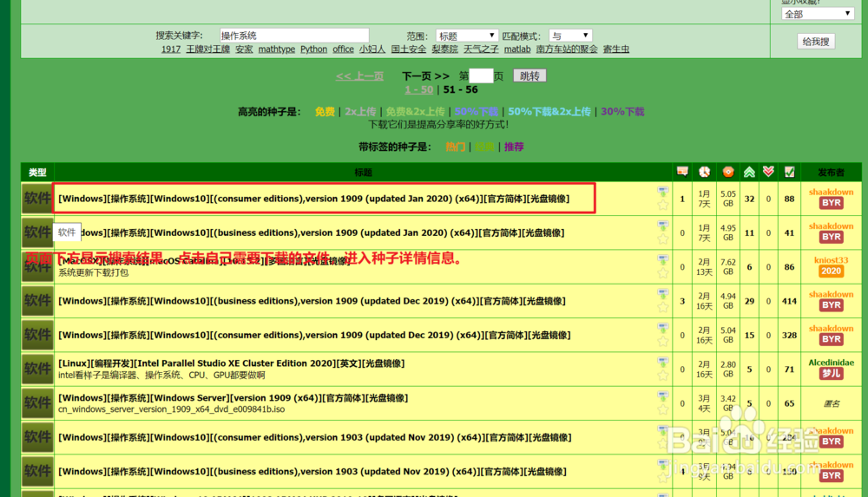
Task: Download torrent icon for consumer editions Dec 2019
Action: tap(662, 328)
